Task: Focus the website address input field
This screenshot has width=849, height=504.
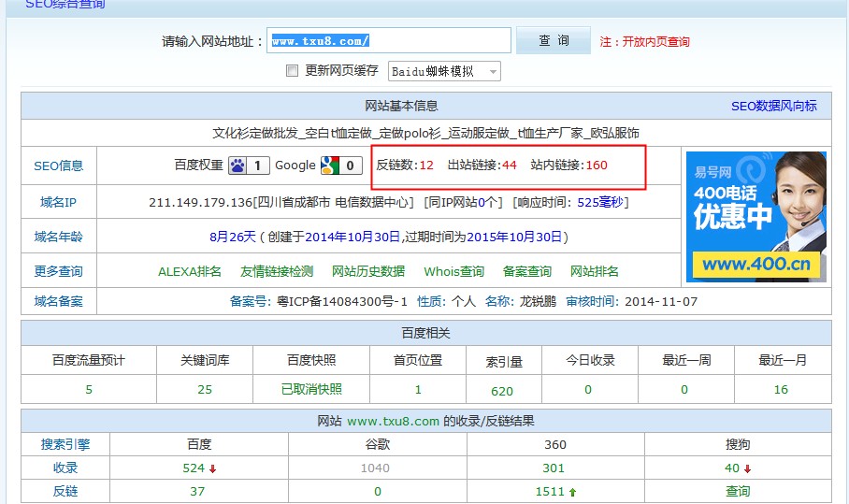Action: 389,40
